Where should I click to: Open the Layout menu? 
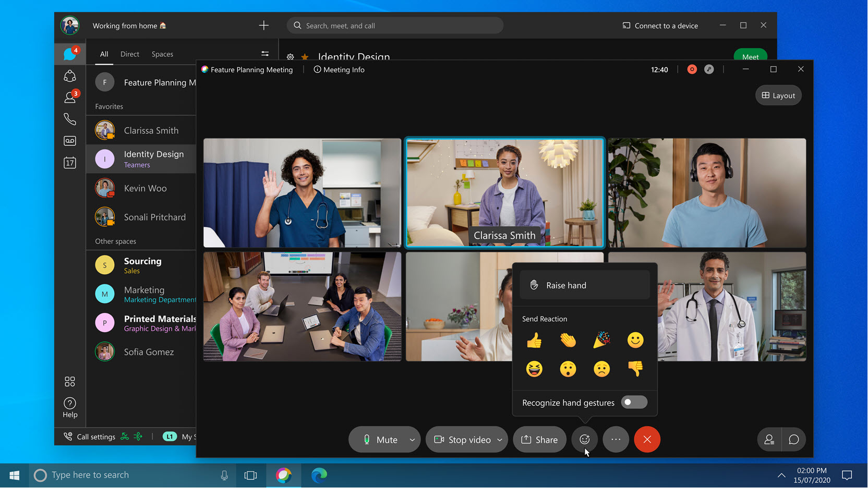[x=778, y=95]
